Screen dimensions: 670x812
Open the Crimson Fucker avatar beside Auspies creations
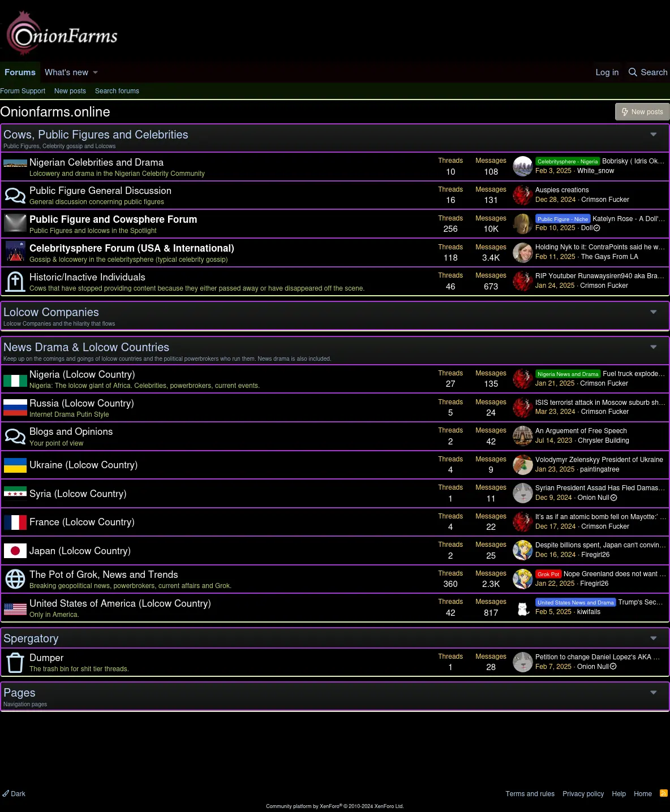pos(523,195)
